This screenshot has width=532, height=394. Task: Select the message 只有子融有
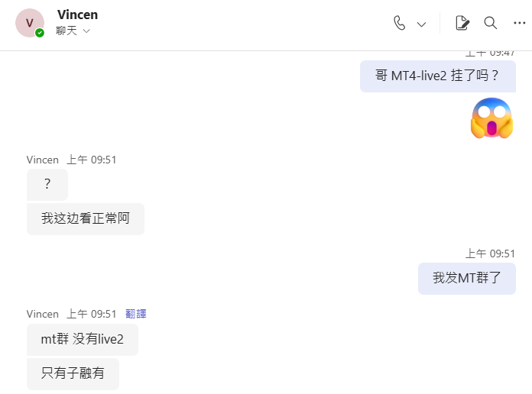73,373
